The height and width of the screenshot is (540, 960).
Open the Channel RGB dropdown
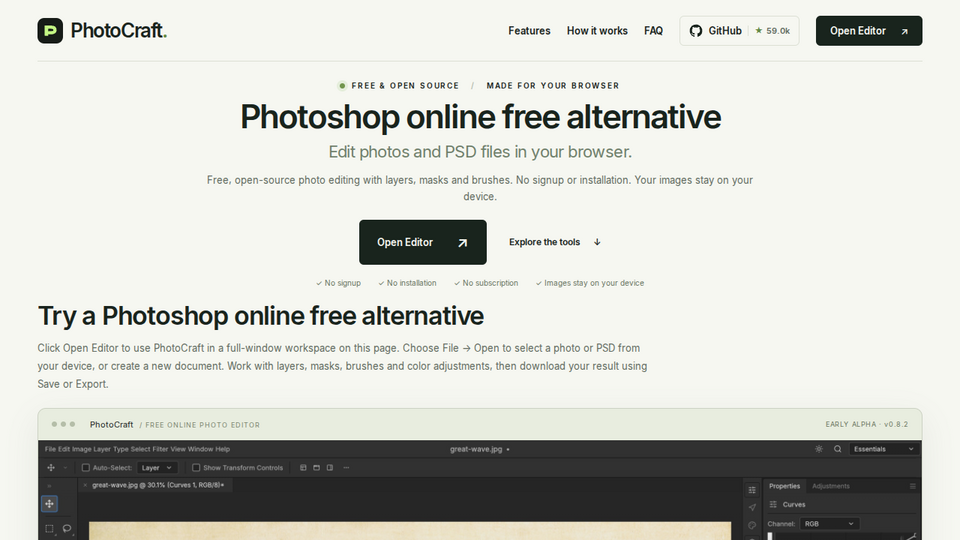click(x=829, y=524)
